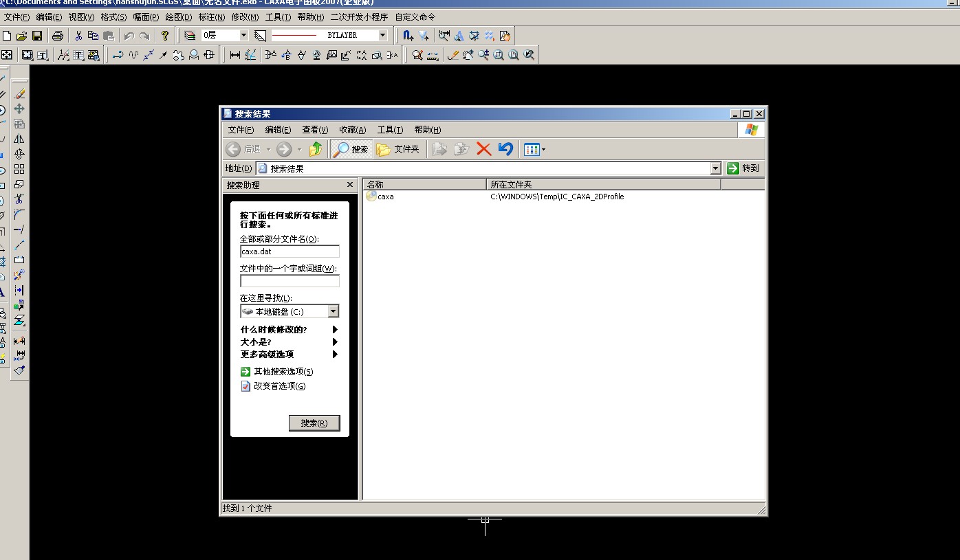This screenshot has width=960, height=560.
Task: Open the 在这里寻找 location dropdown
Action: tap(333, 311)
